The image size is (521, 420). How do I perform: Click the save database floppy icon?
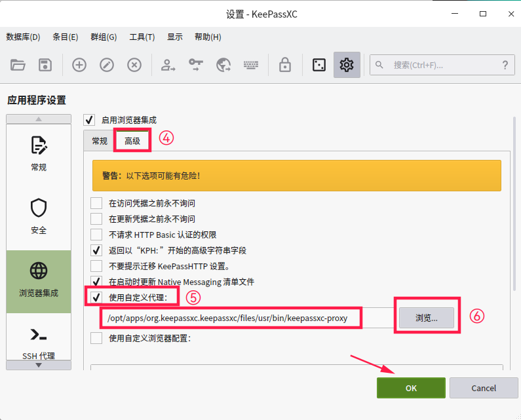pos(45,65)
